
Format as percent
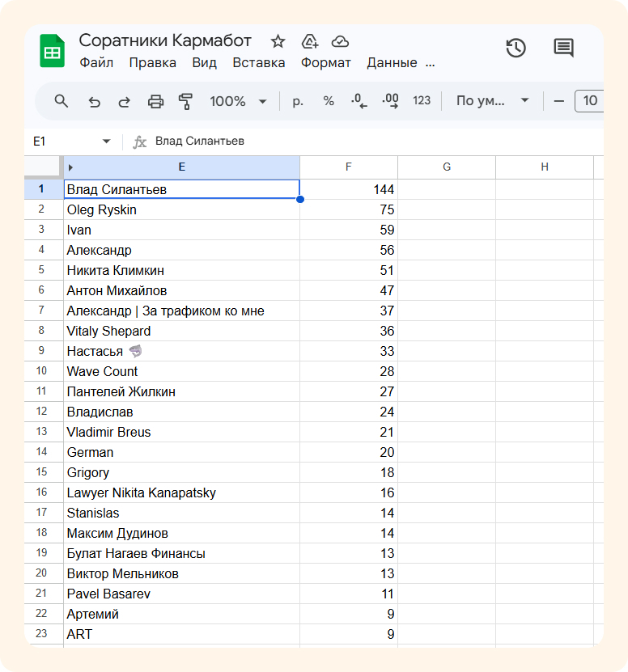(329, 101)
